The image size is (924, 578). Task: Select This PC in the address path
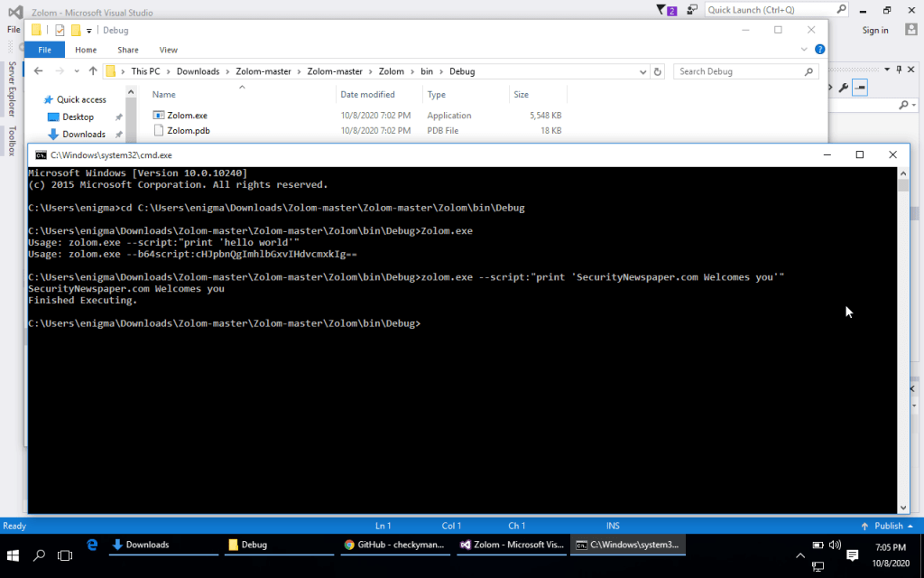145,71
